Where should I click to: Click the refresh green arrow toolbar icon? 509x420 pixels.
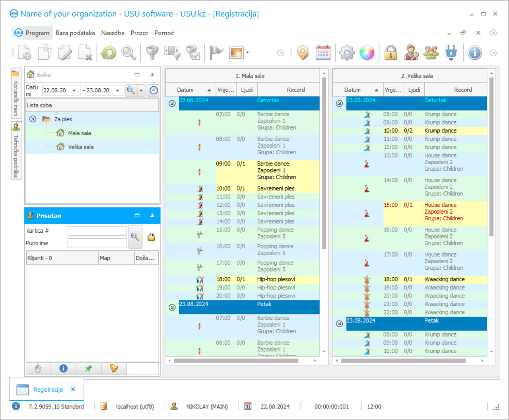(x=109, y=53)
